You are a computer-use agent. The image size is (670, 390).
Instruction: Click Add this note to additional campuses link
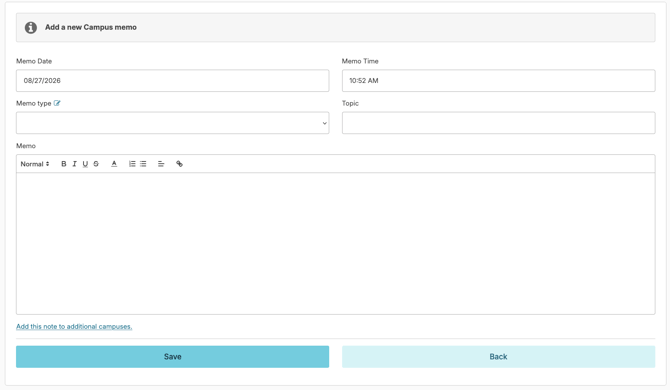coord(74,327)
